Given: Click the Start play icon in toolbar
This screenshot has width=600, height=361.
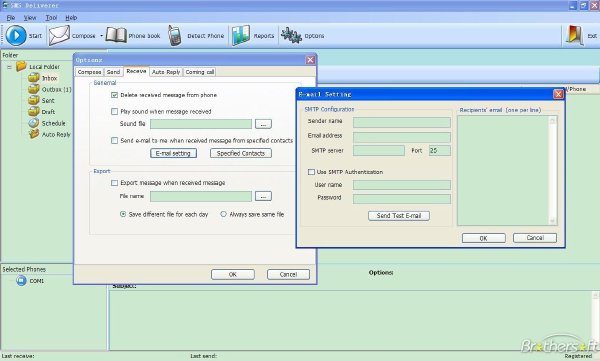Looking at the screenshot, I should (x=16, y=36).
